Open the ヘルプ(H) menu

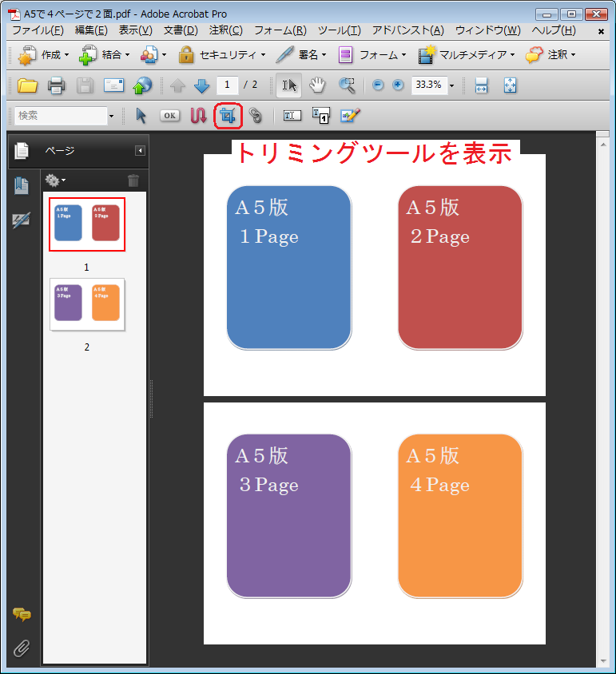pyautogui.click(x=554, y=30)
